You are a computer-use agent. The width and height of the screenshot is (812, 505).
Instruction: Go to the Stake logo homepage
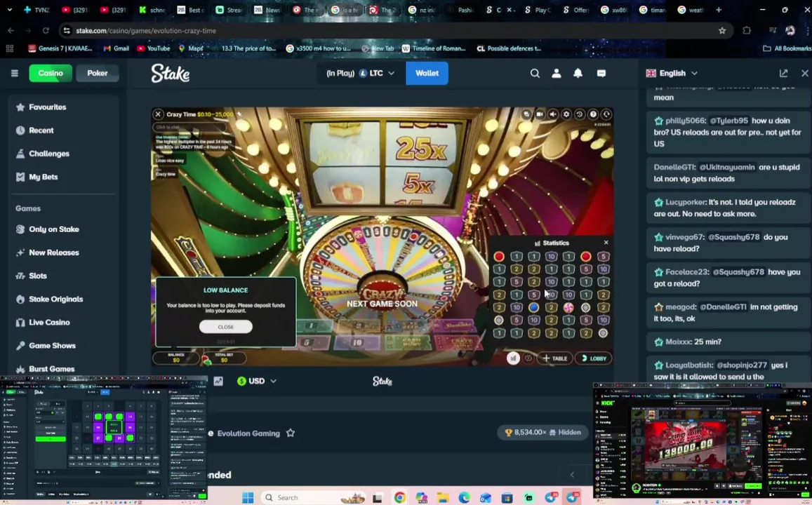[x=171, y=74]
